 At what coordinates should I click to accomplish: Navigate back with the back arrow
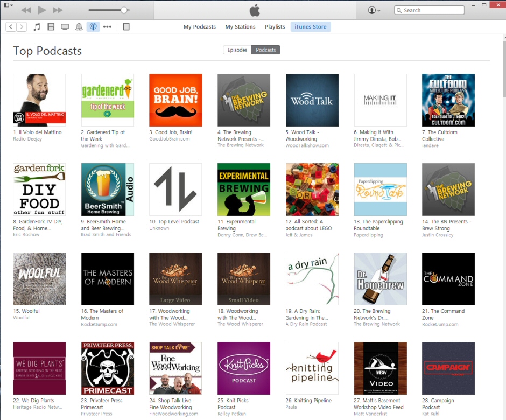(x=11, y=27)
